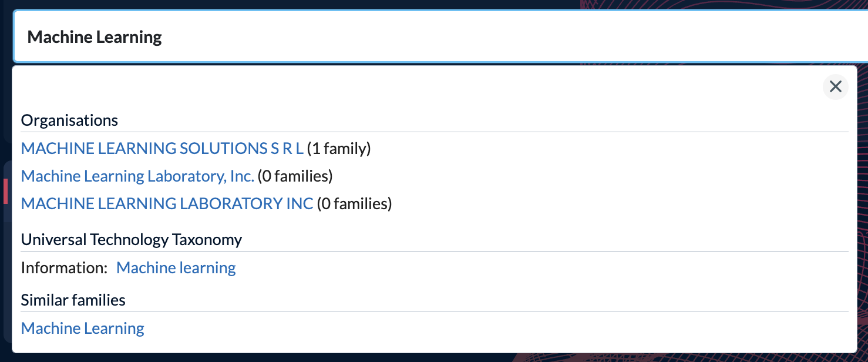
Task: Click empty space beside the taxonomy link
Action: click(529, 268)
